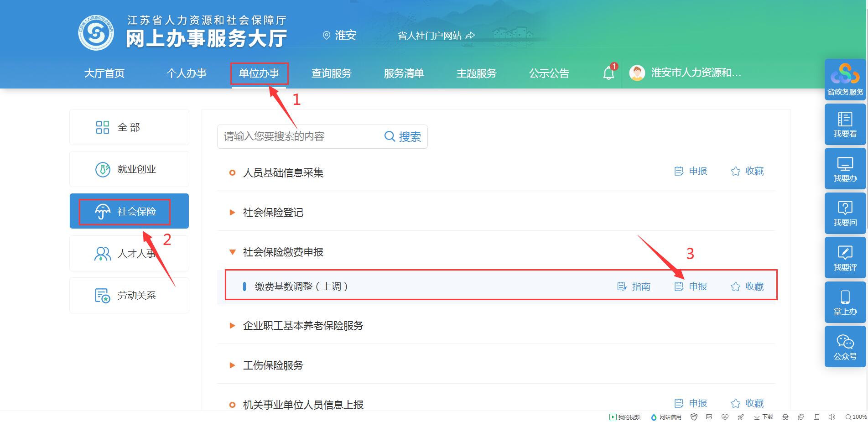Select 劳动关系 category
The image size is (868, 422).
(x=129, y=296)
